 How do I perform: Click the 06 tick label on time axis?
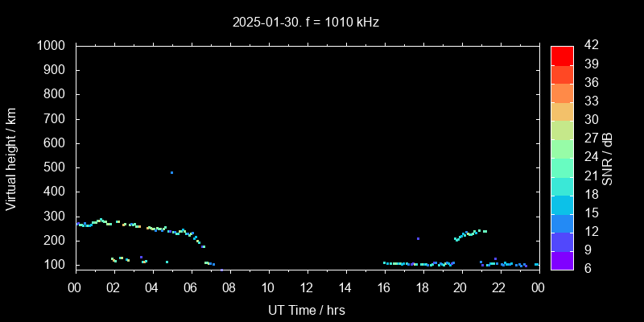coord(191,287)
